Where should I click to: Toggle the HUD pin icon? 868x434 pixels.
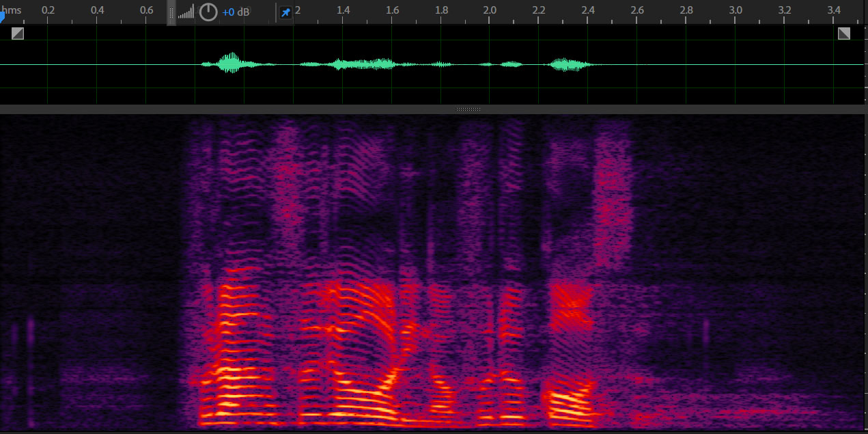(285, 12)
